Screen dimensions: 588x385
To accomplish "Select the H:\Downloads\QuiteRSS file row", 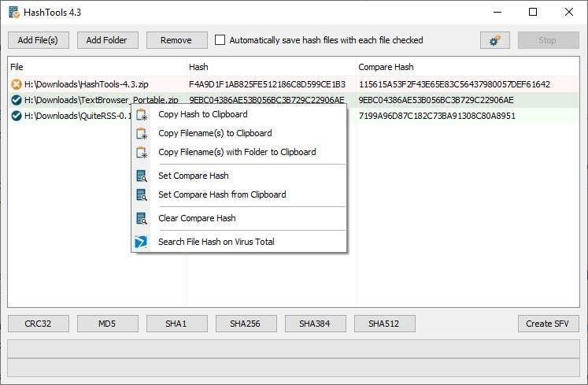I will pos(294,116).
